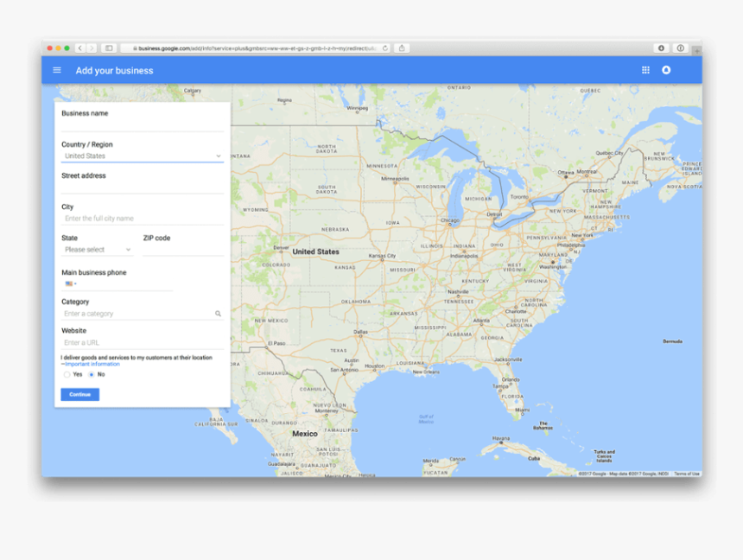Select Yes for delivering goods
This screenshot has height=560, width=743.
[67, 374]
